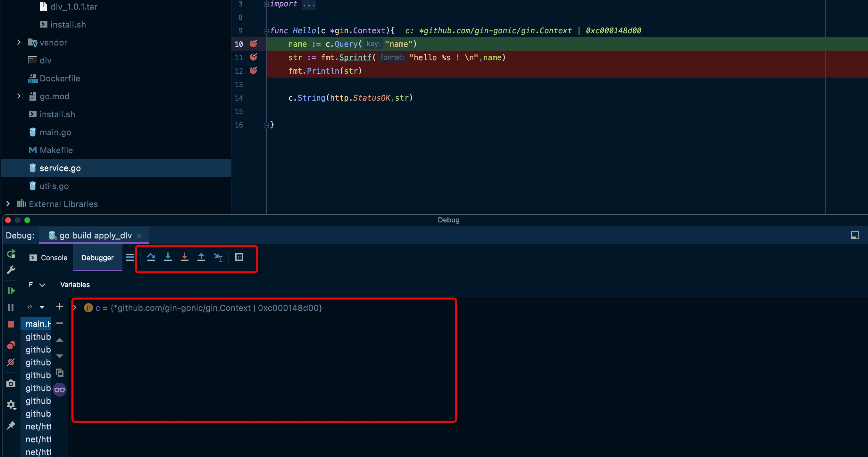Viewport: 868px width, 457px height.
Task: Click the Step Out arrow icon
Action: (x=201, y=257)
